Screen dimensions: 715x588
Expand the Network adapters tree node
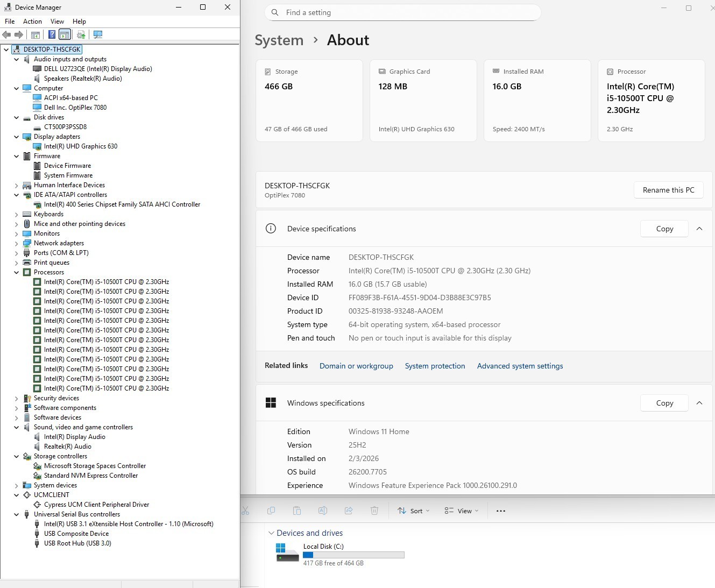17,243
